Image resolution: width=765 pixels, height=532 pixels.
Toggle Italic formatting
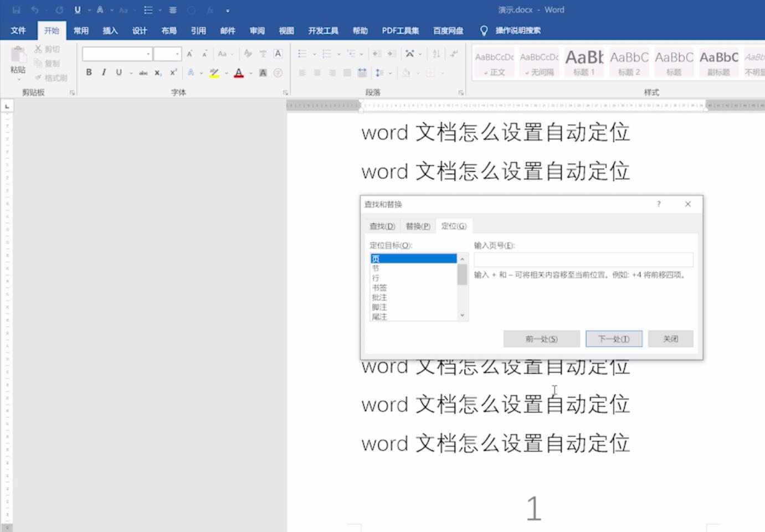coord(104,73)
